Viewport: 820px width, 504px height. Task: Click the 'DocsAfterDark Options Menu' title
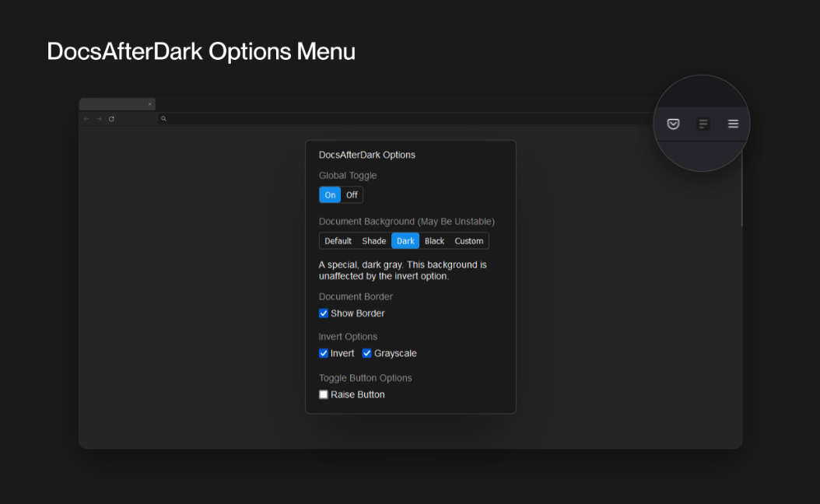tap(201, 52)
